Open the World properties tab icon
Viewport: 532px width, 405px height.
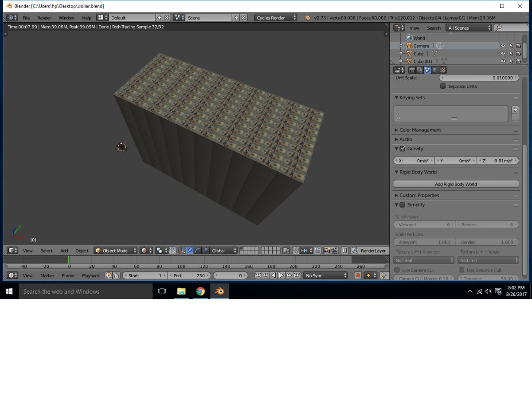(435, 70)
